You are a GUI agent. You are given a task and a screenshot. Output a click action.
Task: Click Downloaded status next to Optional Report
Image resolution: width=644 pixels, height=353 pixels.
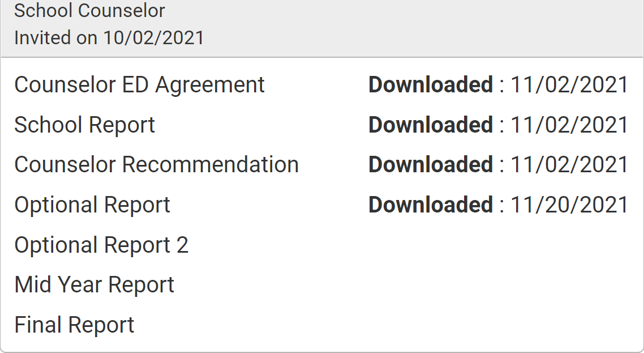click(x=431, y=205)
